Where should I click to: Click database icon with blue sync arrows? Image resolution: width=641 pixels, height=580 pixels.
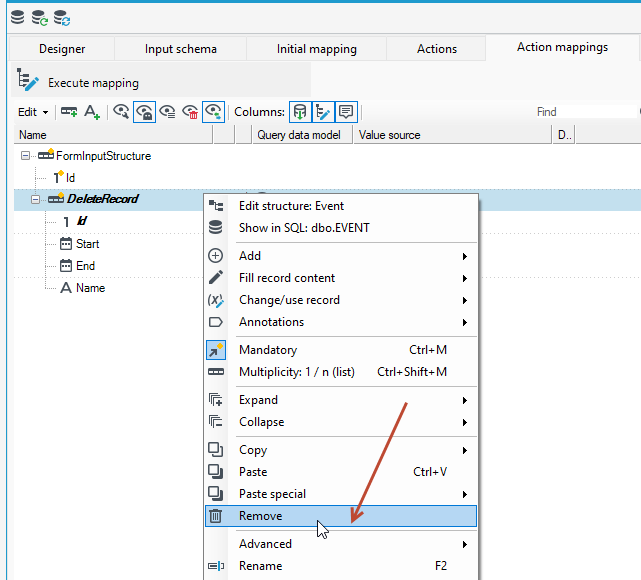point(62,18)
